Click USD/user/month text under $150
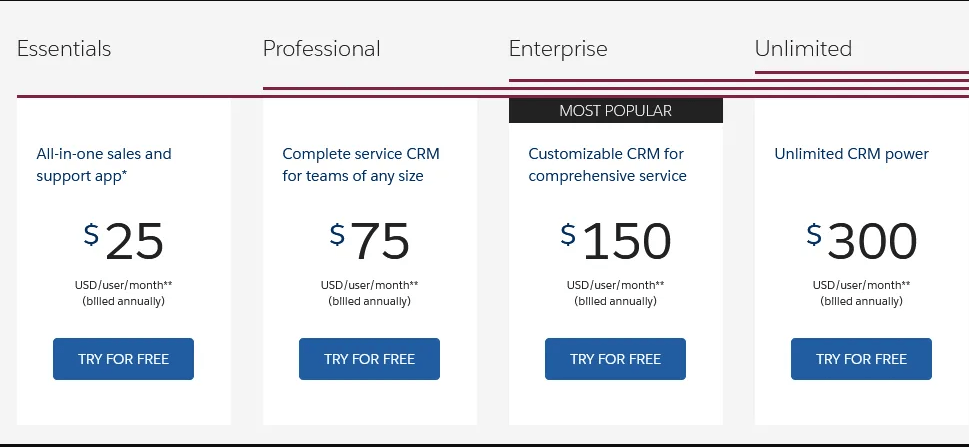The height and width of the screenshot is (447, 969). 616,284
